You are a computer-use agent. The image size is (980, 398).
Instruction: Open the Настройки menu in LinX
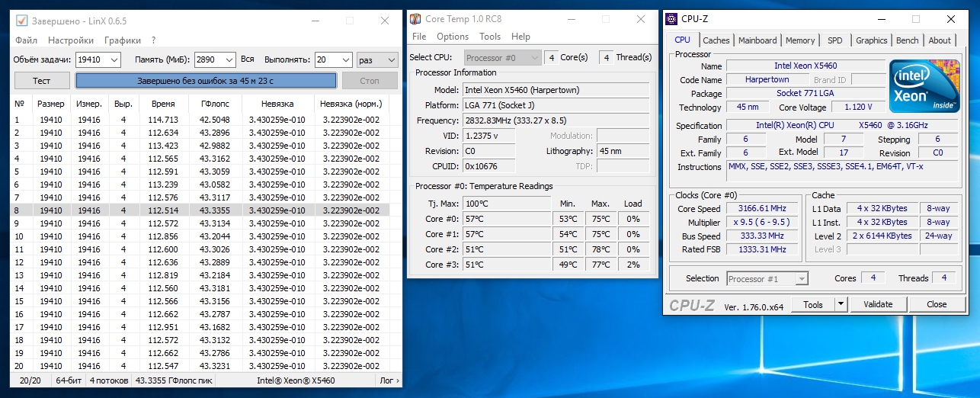coord(71,40)
